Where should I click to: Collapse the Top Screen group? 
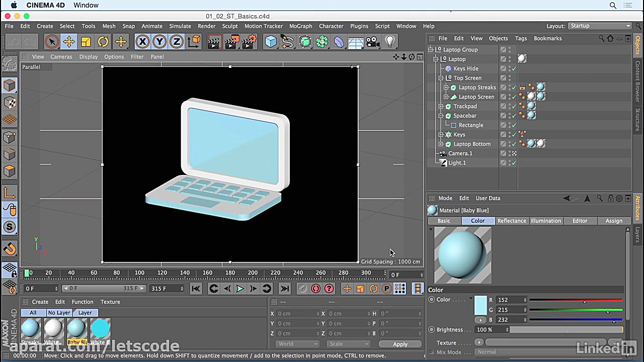click(441, 78)
